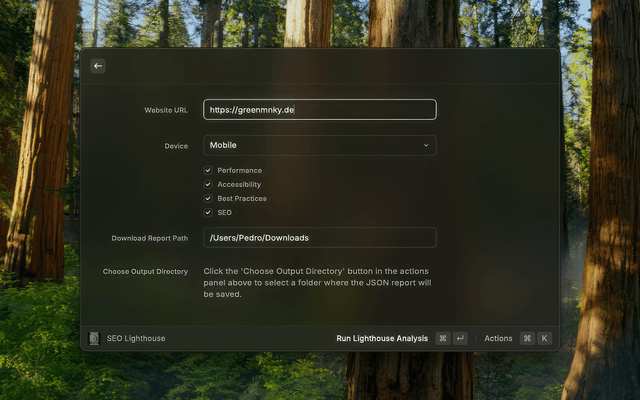Open the Device dropdown showing Mobile
This screenshot has width=640, height=400.
point(319,146)
